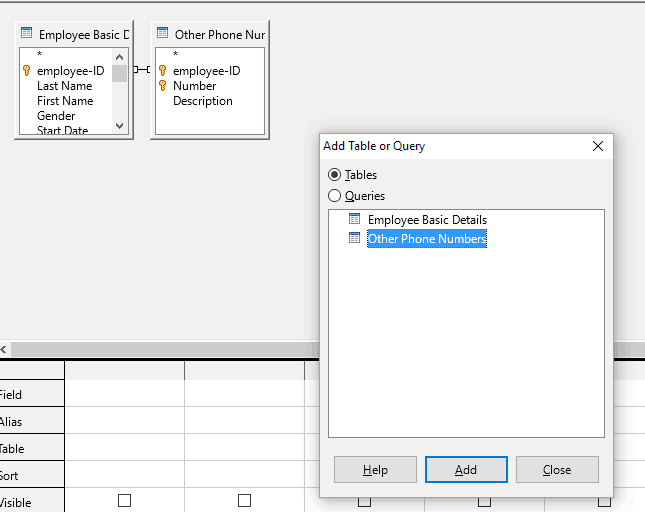Tick the second column's Visible checkbox
This screenshot has width=645, height=512.
coord(244,500)
